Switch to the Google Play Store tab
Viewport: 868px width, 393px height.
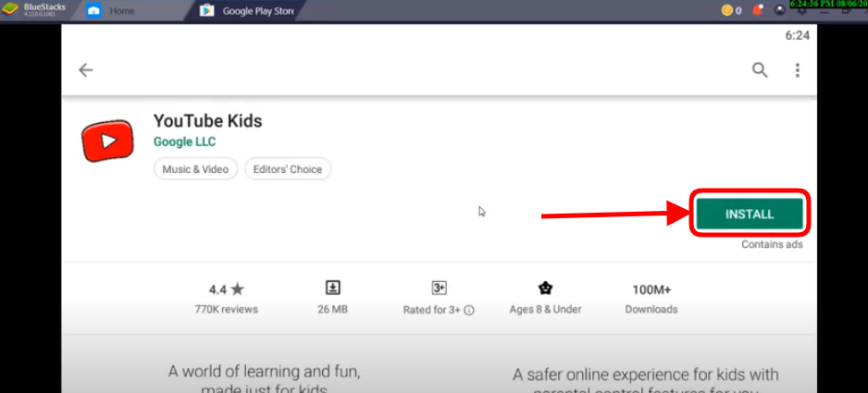click(x=247, y=10)
